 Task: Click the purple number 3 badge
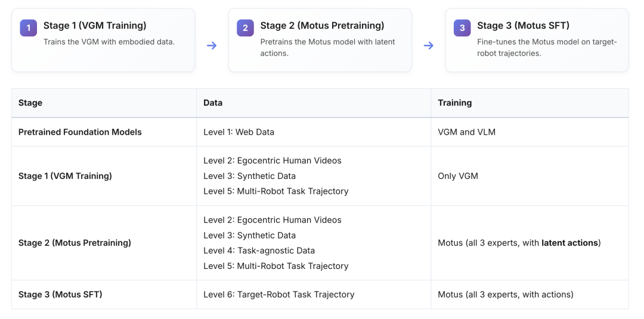(x=462, y=28)
